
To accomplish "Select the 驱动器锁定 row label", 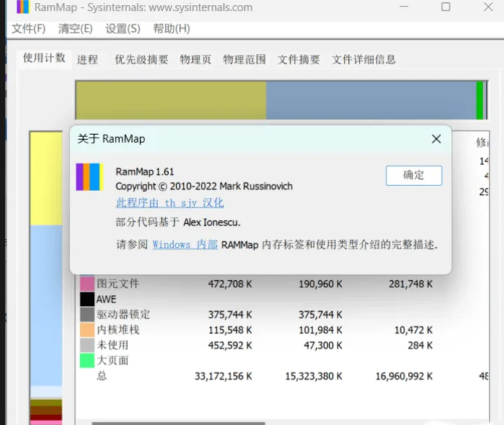I will point(124,314).
